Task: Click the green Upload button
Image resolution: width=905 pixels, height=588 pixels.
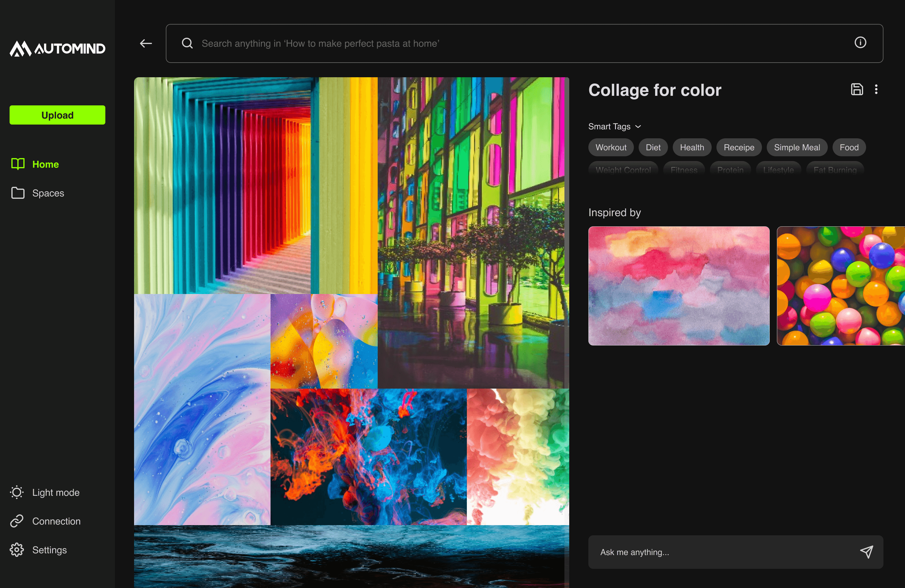Action: point(57,115)
